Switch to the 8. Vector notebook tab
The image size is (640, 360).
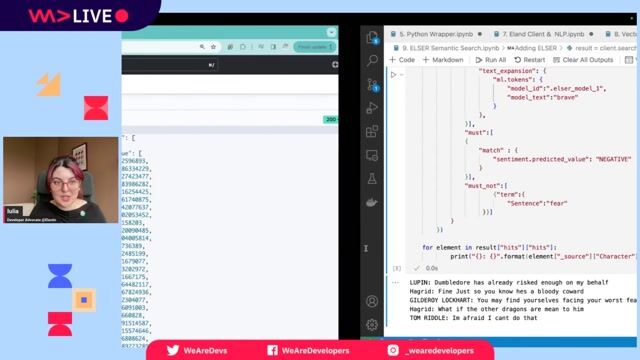coord(621,34)
